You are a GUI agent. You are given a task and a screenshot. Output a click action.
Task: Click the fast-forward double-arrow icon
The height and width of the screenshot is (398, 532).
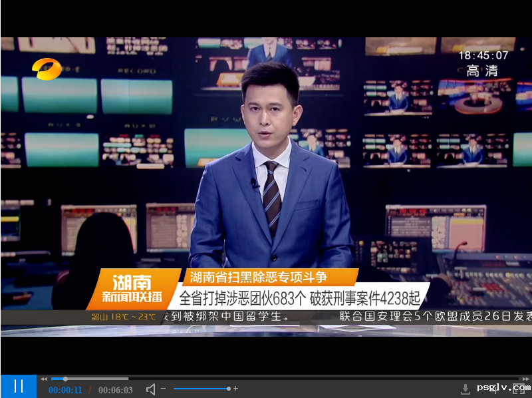coord(526,379)
